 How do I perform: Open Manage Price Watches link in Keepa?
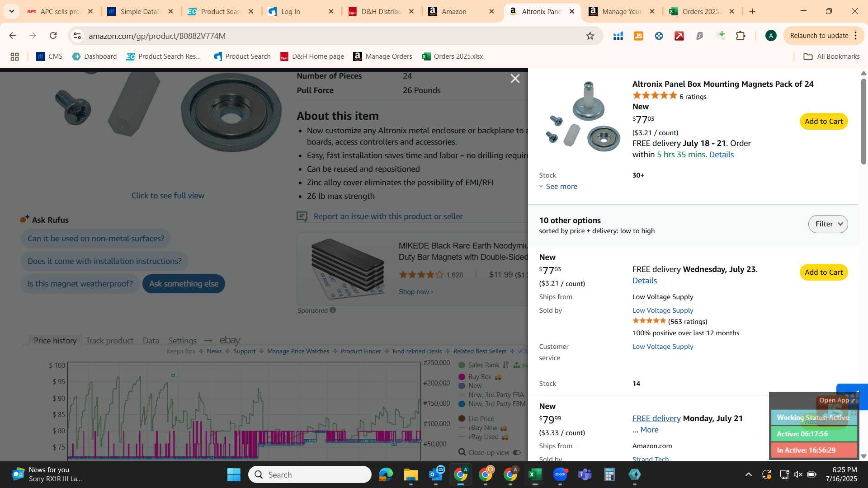click(x=298, y=352)
